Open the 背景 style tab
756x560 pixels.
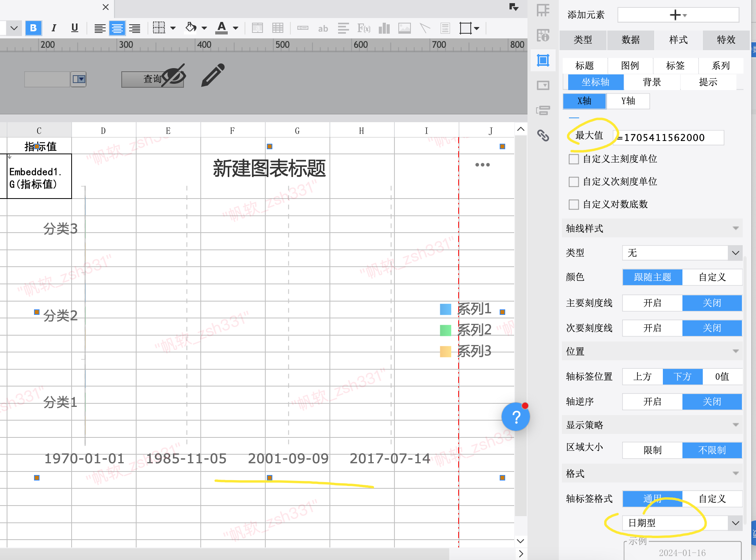point(652,82)
